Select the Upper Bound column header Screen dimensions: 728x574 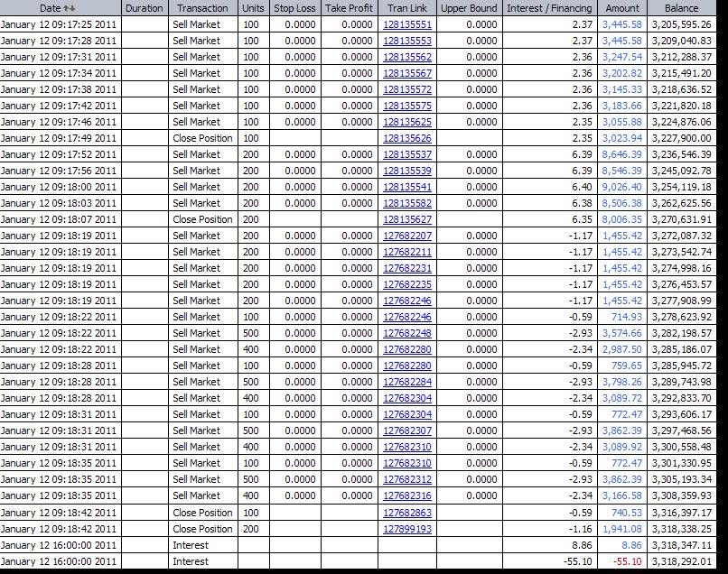tap(469, 8)
